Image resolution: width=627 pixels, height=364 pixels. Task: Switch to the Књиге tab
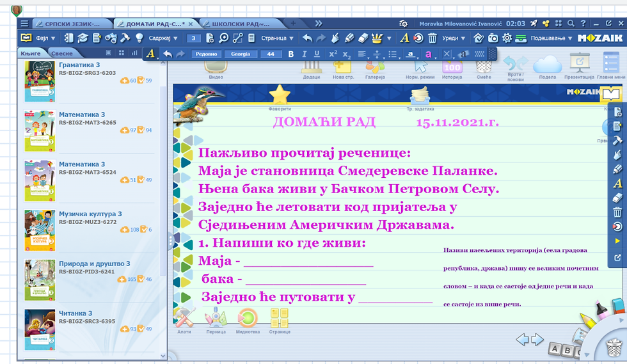point(31,53)
